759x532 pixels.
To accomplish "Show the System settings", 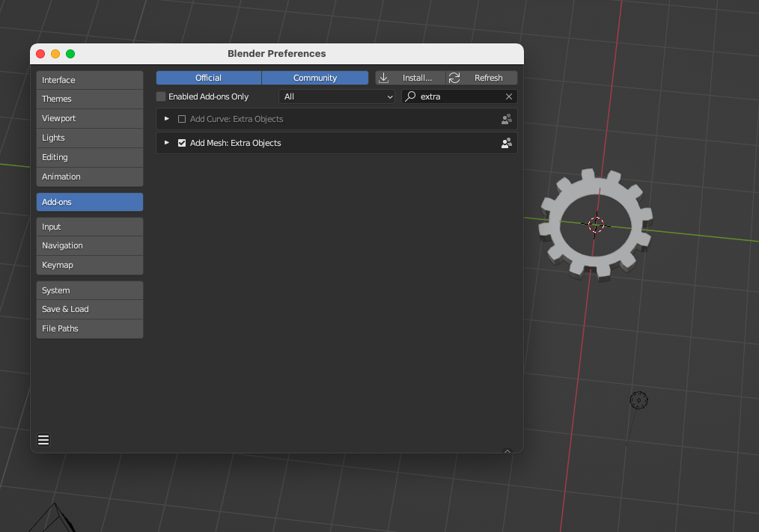I will pyautogui.click(x=90, y=290).
